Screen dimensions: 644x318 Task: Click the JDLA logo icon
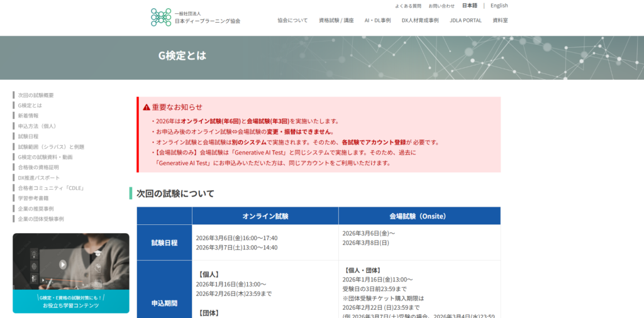click(160, 18)
